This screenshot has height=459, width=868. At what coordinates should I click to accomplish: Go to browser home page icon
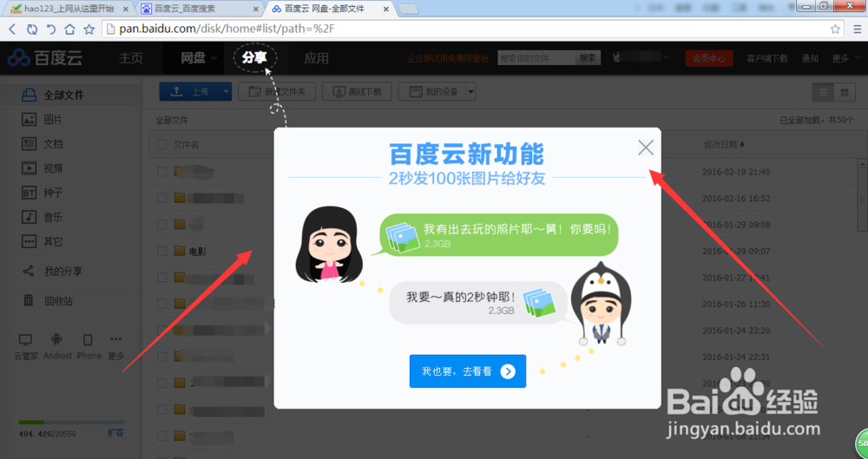point(69,30)
